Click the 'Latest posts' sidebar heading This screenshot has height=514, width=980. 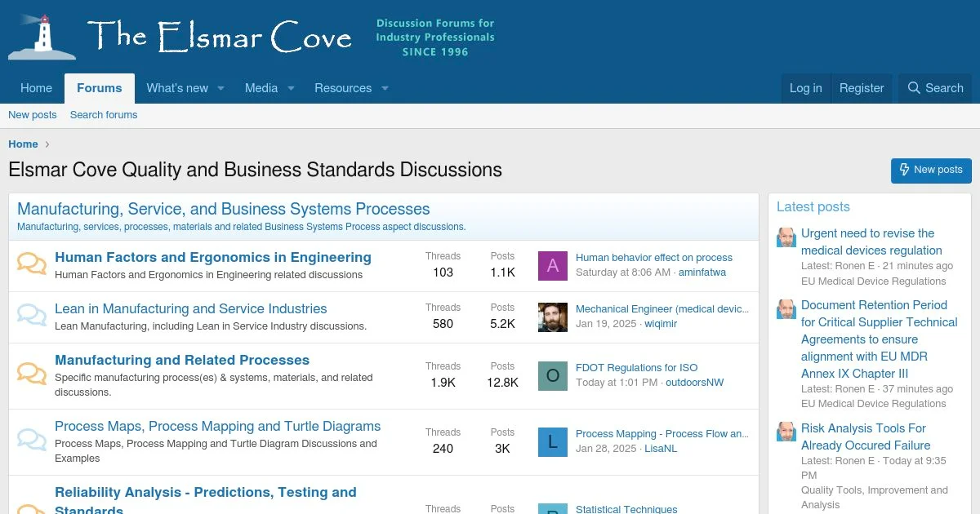813,207
